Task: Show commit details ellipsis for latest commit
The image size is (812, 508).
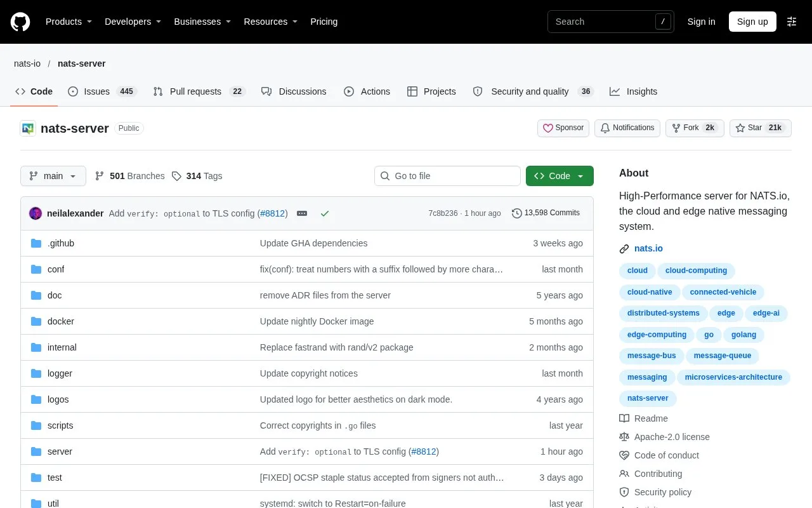Action: click(302, 213)
